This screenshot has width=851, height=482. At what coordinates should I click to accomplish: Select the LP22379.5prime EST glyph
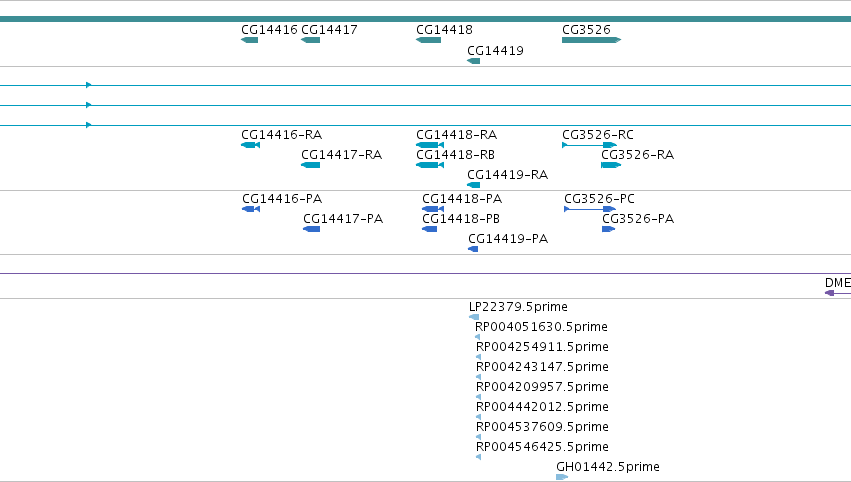coord(474,317)
